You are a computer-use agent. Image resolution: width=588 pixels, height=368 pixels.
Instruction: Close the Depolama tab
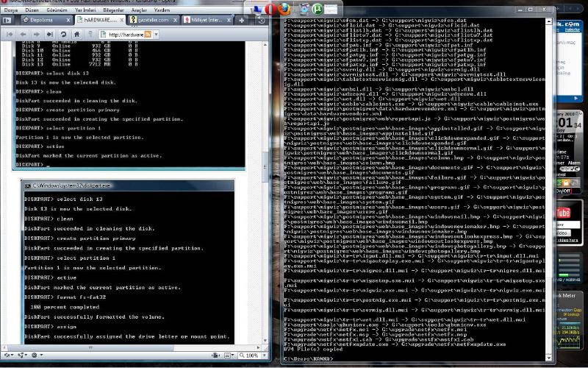point(68,20)
